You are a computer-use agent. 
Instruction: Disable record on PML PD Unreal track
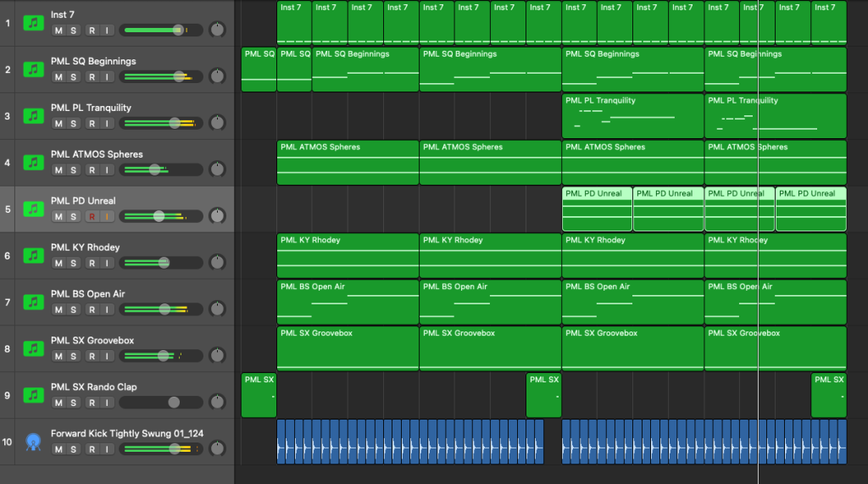[91, 216]
